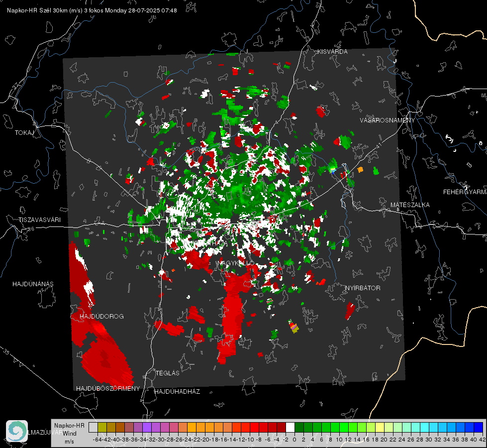Click the large red echo near Hajdúböszörmény
This screenshot has width=487, height=448.
pos(107,360)
